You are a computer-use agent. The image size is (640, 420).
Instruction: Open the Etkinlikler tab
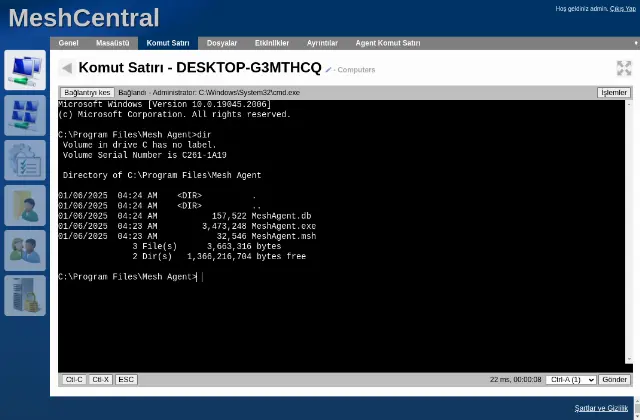(x=272, y=43)
